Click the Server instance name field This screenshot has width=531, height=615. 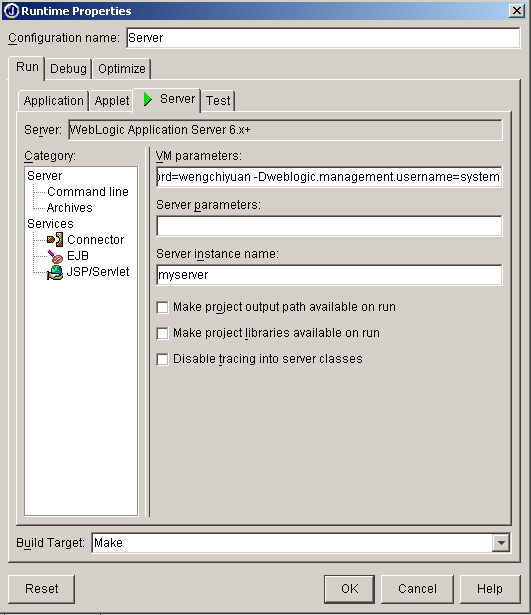click(x=329, y=275)
